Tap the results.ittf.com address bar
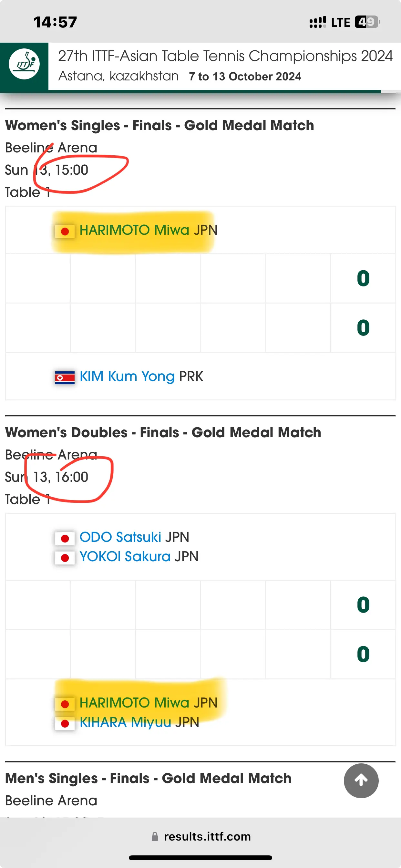401x868 pixels. [200, 836]
